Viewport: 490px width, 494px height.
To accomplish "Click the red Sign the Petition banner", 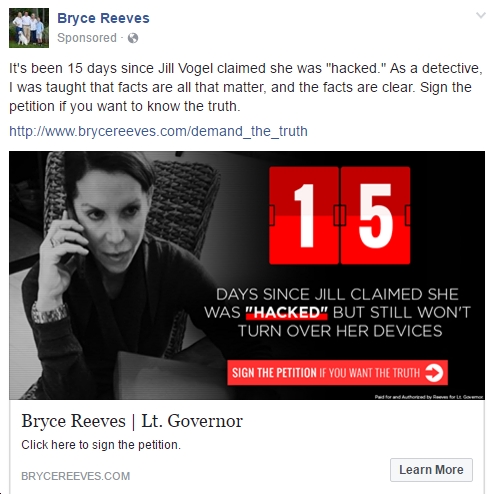I will (337, 373).
